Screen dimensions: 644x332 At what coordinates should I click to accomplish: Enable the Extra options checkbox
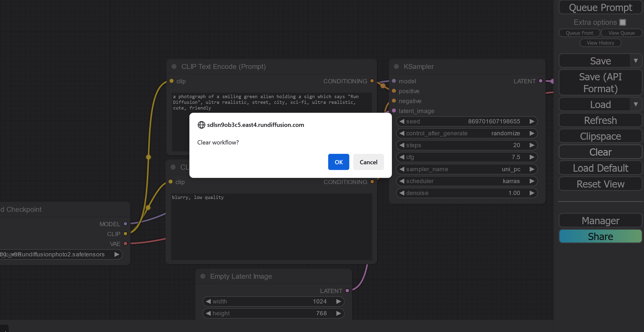(x=623, y=22)
